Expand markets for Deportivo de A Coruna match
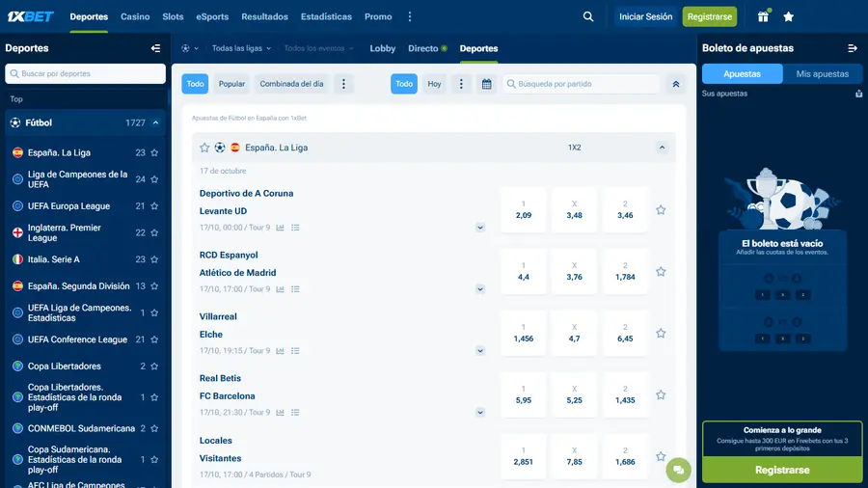868x488 pixels. coord(480,228)
